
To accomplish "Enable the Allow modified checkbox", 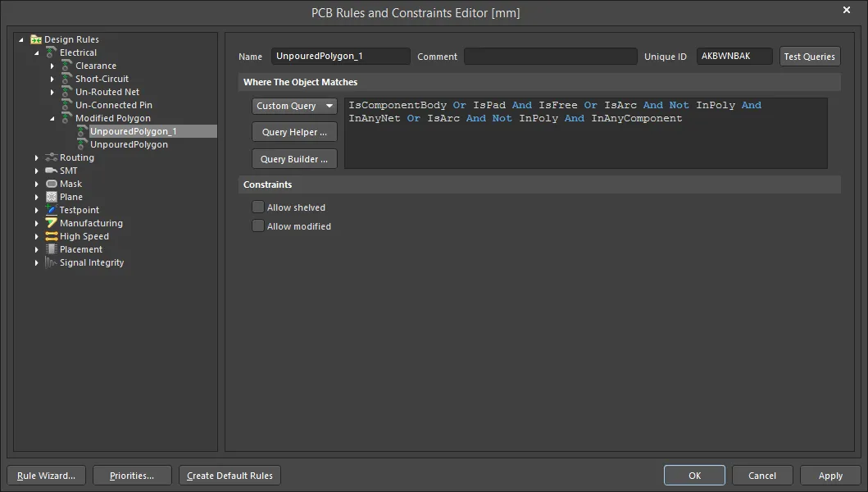I will (258, 226).
